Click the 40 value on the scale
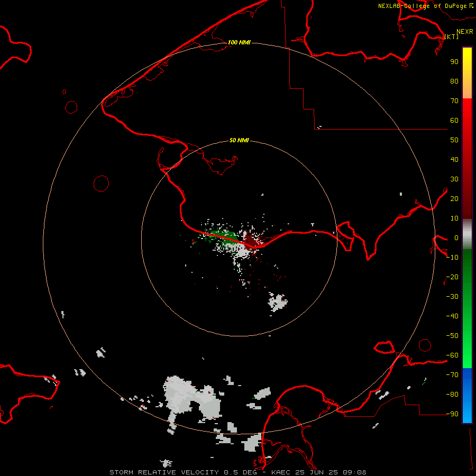476x476 pixels. [454, 159]
